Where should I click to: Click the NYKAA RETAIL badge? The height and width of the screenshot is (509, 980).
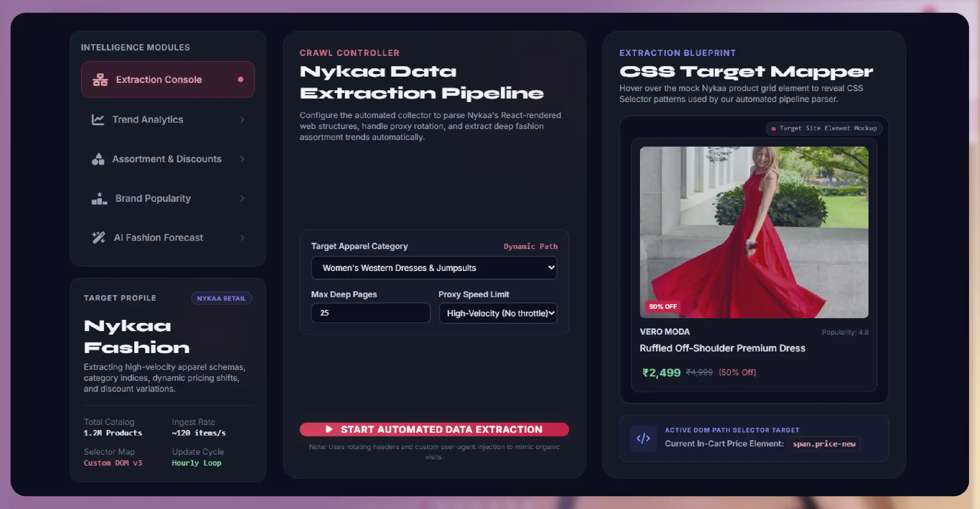(x=221, y=298)
